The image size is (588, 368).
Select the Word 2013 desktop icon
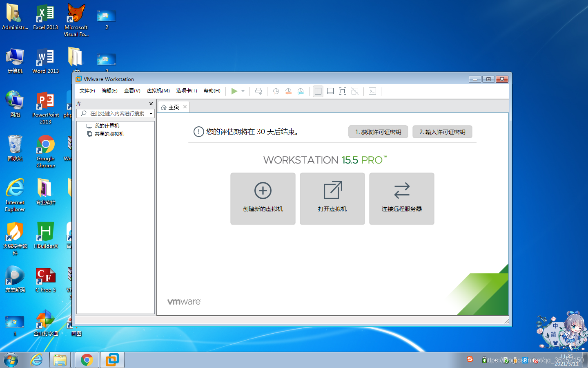(x=45, y=61)
